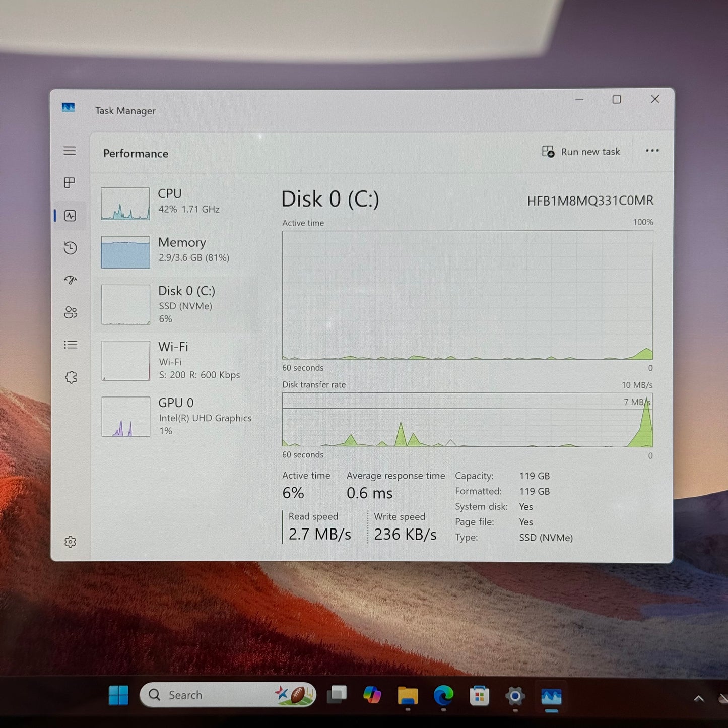Open File Explorer from taskbar

408,696
